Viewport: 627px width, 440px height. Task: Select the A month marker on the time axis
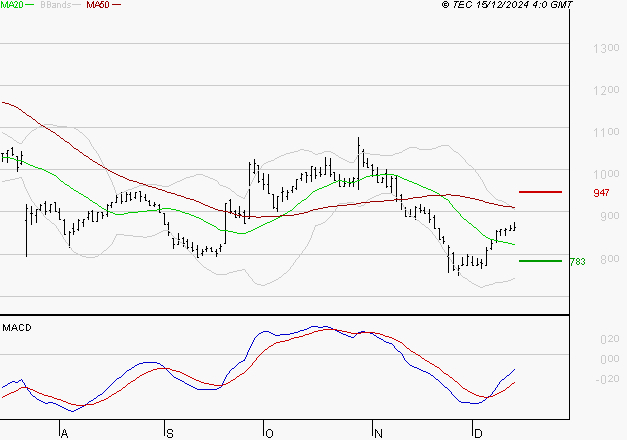(63, 433)
